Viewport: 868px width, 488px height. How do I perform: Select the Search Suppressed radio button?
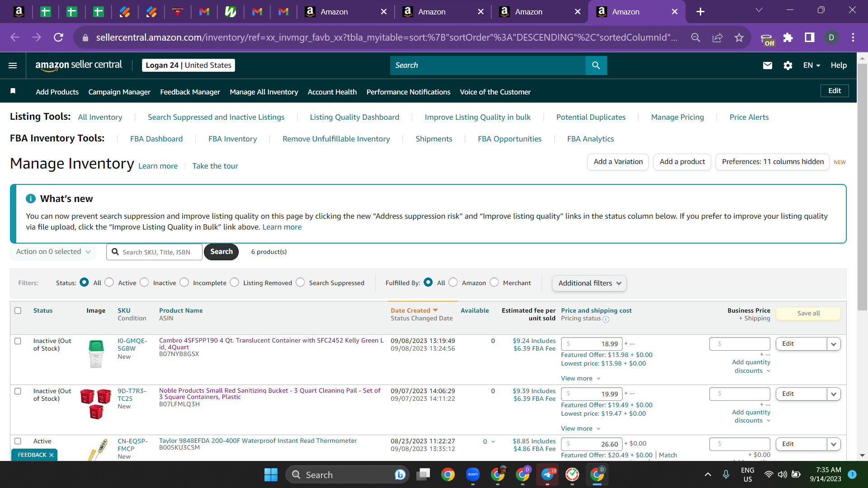coord(300,282)
